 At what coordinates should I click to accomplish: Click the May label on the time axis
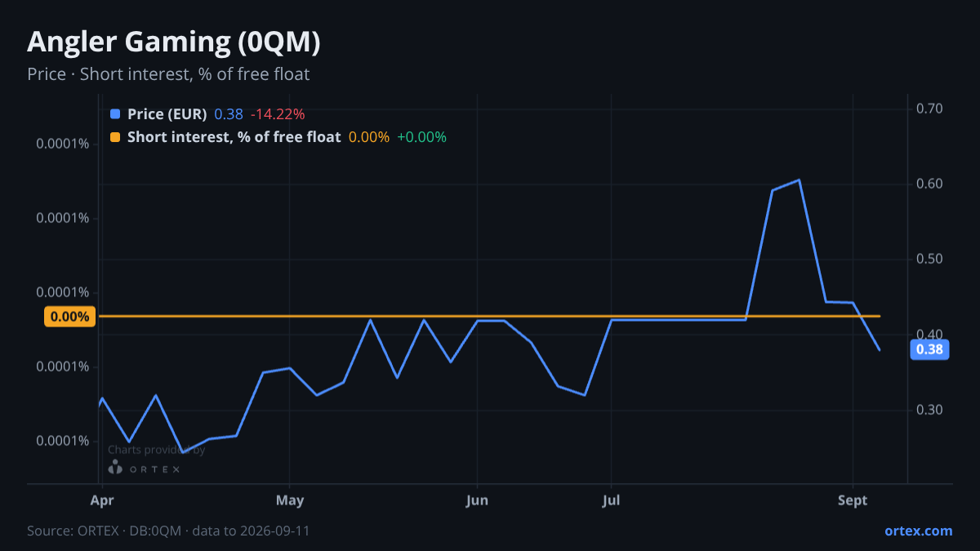coord(290,500)
